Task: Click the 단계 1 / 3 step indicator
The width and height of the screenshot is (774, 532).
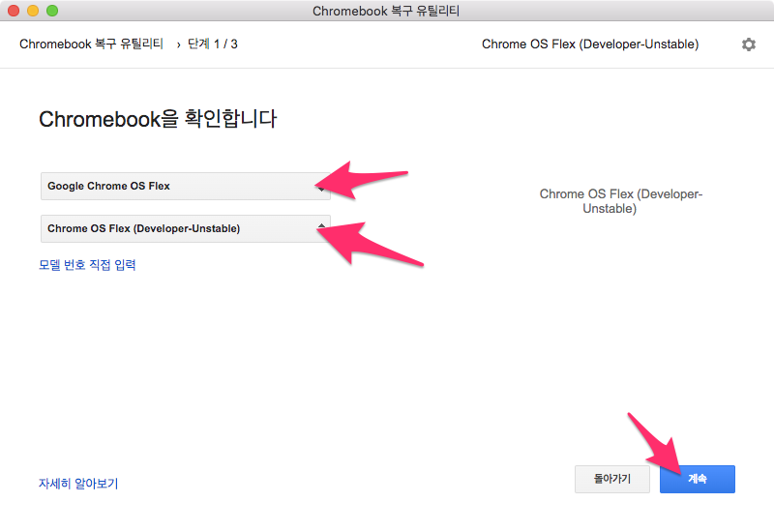Action: 213,44
